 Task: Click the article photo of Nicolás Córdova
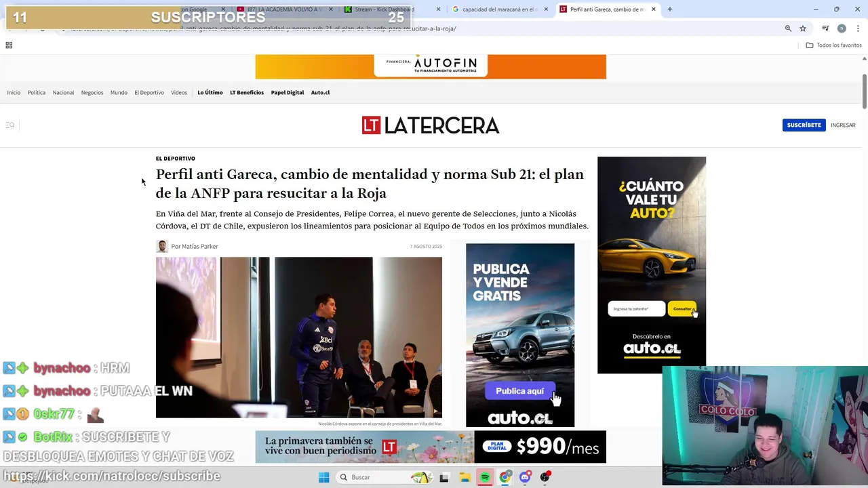pyautogui.click(x=299, y=338)
